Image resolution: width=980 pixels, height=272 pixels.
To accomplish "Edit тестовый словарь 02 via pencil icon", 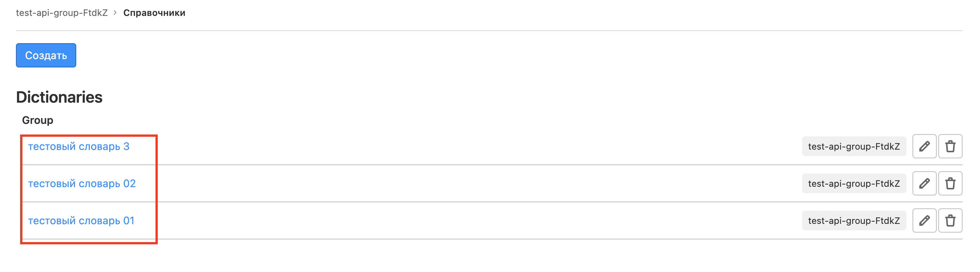I will (924, 183).
